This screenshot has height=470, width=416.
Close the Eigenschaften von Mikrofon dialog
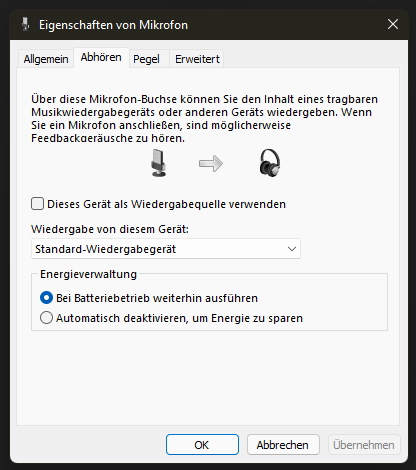tap(393, 24)
